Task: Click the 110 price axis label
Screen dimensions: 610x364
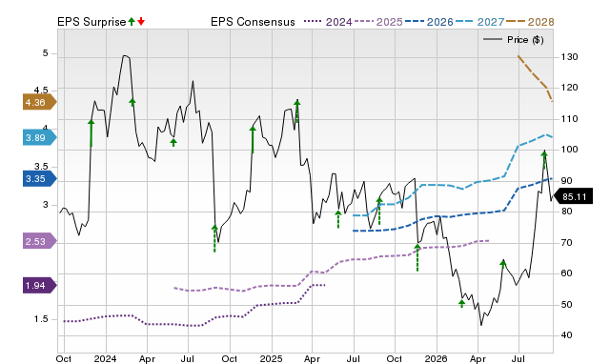Action: (569, 118)
